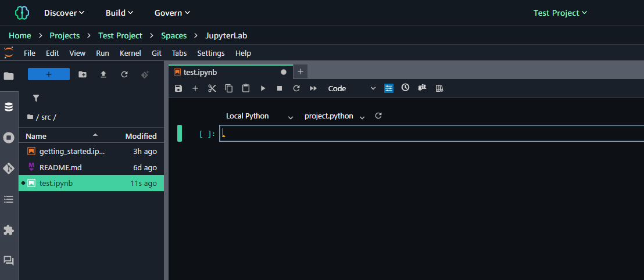Copy the selected cell
Screen dimensions: 644x280
click(229, 88)
